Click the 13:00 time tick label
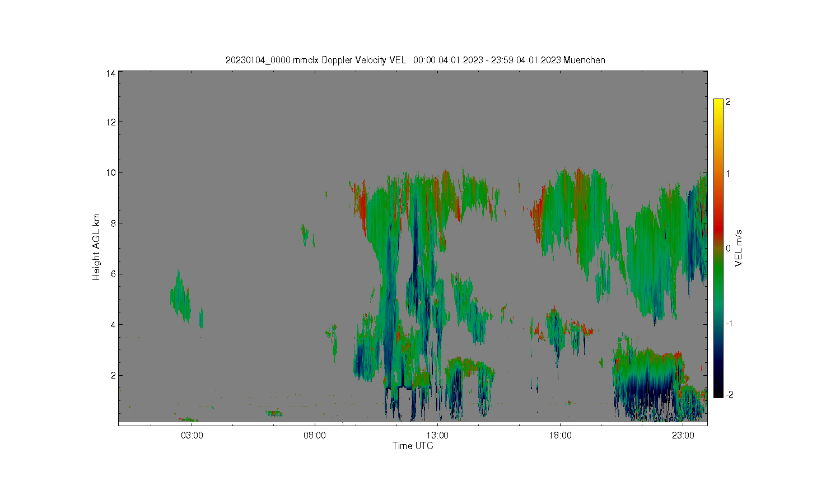The image size is (840, 504). [437, 435]
